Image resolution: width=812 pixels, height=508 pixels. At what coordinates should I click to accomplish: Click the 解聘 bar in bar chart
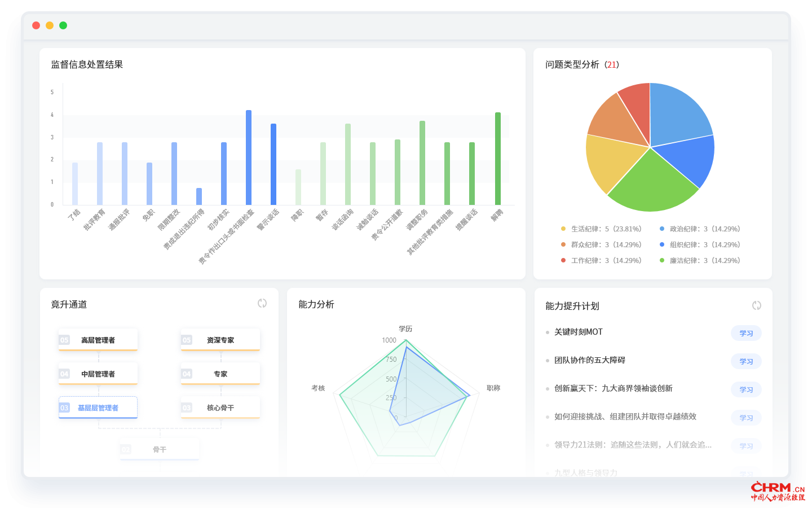[x=497, y=158]
